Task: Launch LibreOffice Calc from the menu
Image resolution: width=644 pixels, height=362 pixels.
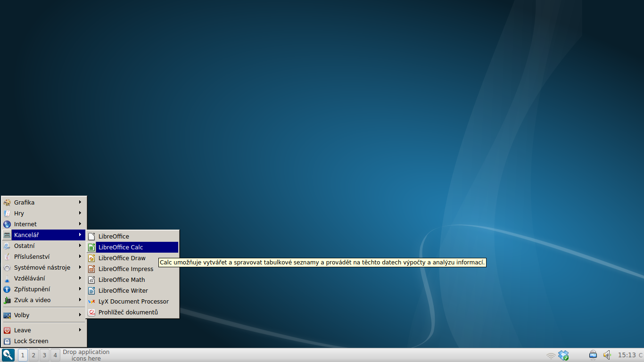Action: pyautogui.click(x=122, y=247)
